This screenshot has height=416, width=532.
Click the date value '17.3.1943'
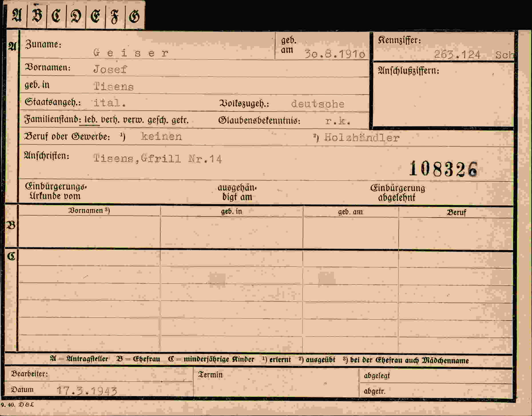87,391
